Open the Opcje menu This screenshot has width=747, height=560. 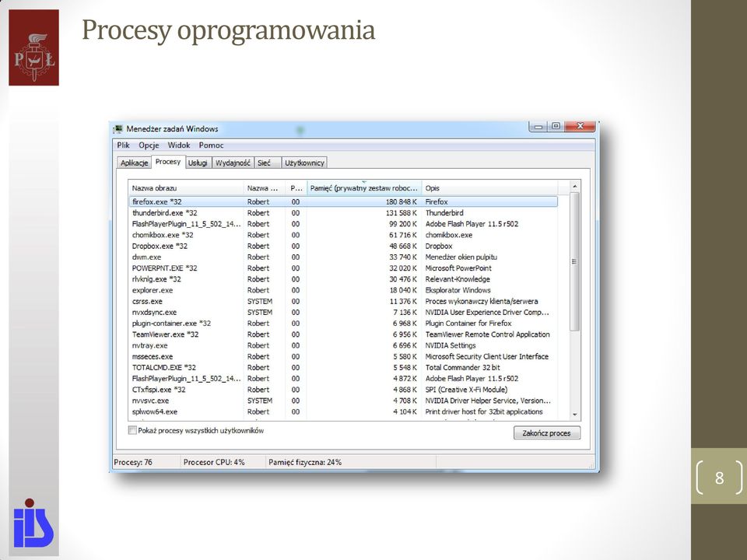point(149,145)
